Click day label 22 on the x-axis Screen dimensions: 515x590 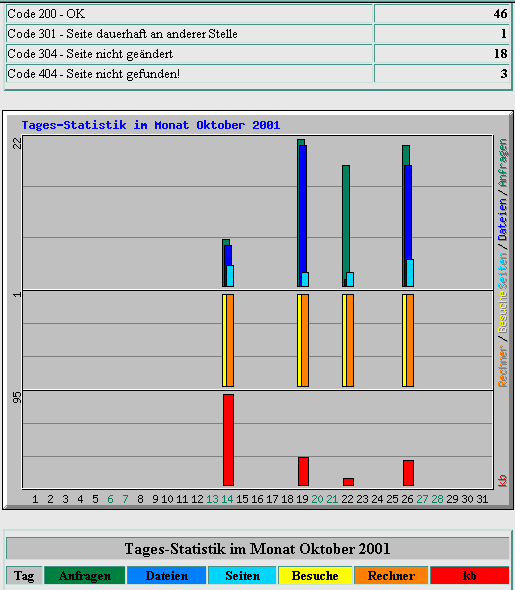(347, 499)
